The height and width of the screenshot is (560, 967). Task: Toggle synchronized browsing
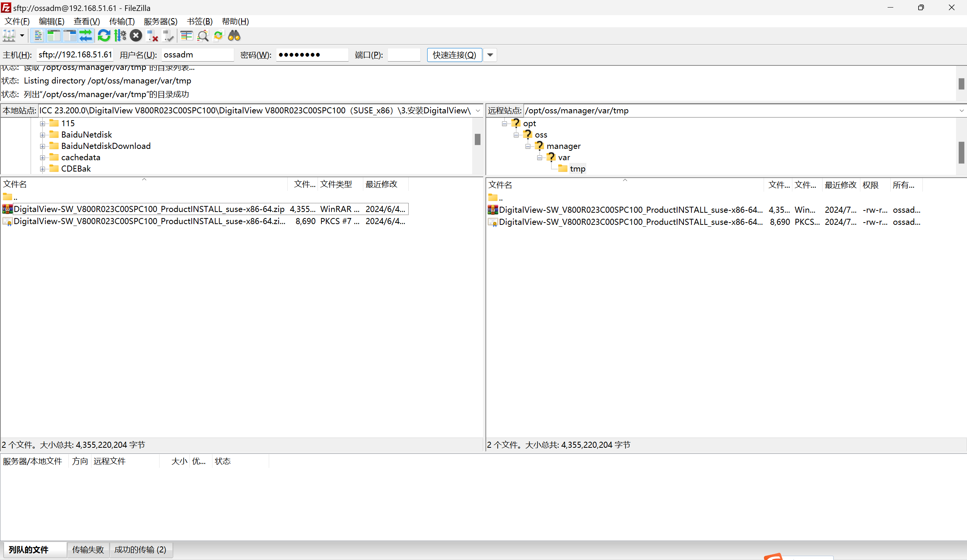pyautogui.click(x=219, y=36)
